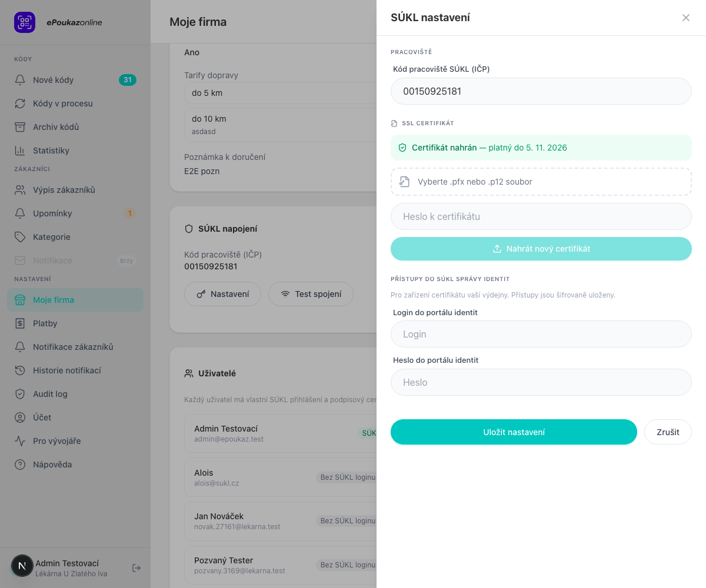Click the ePoukaz QR logo icon
The width and height of the screenshot is (706, 588).
(x=25, y=22)
